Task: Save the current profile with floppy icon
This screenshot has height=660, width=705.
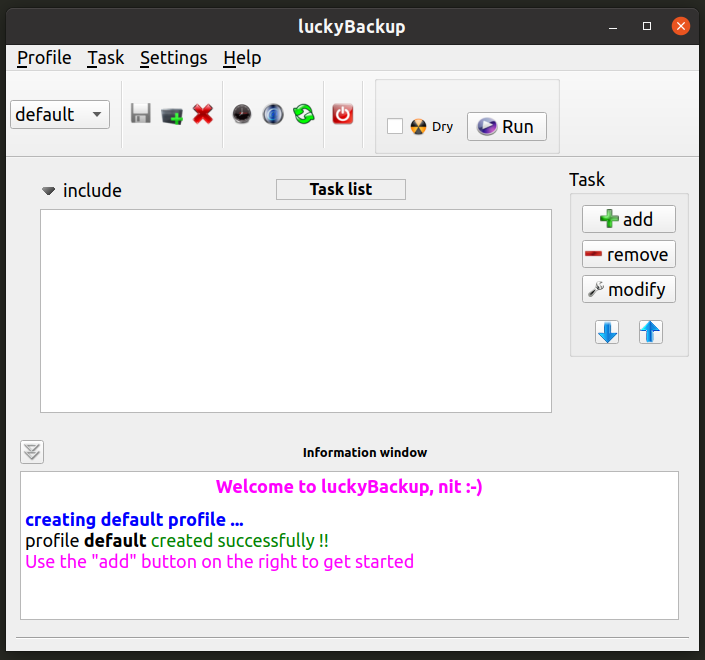Action: click(x=140, y=114)
